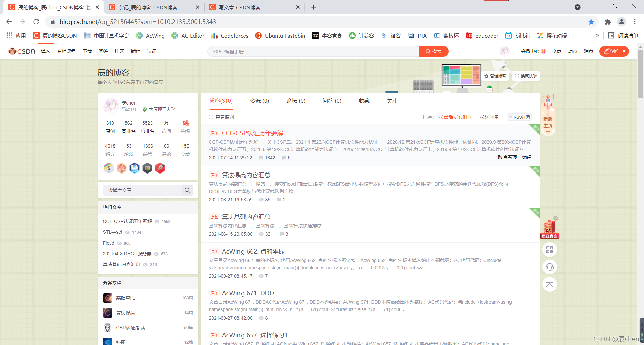The width and height of the screenshot is (644, 345).
Task: Reload the page with refresh icon
Action: coord(36,22)
